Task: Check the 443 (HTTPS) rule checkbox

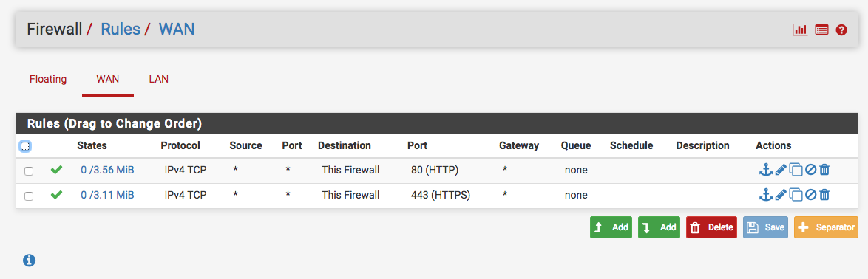Action: pos(29,196)
